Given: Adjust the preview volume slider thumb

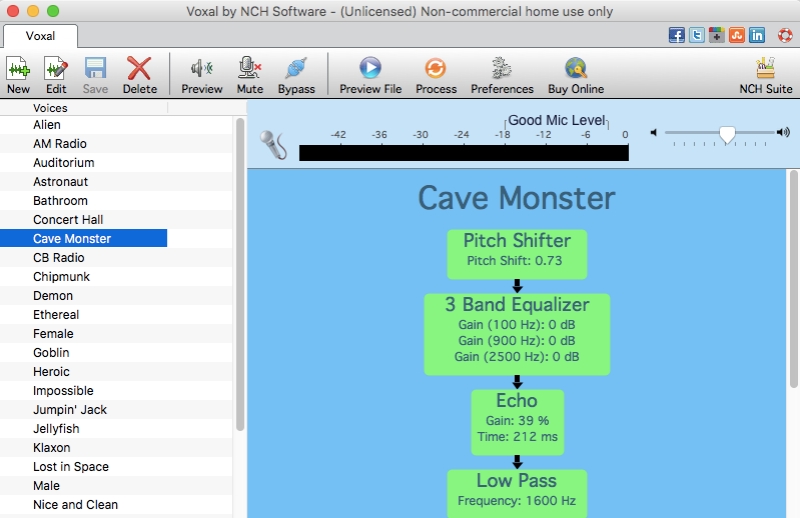Looking at the screenshot, I should pos(727,135).
